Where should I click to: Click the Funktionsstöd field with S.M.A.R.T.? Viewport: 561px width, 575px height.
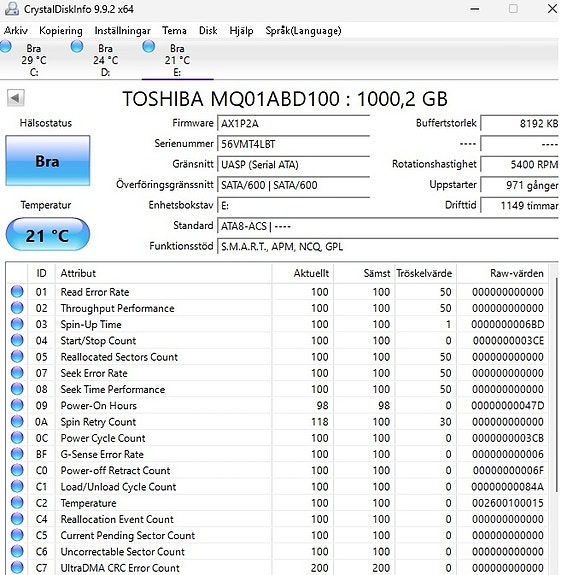pos(388,247)
